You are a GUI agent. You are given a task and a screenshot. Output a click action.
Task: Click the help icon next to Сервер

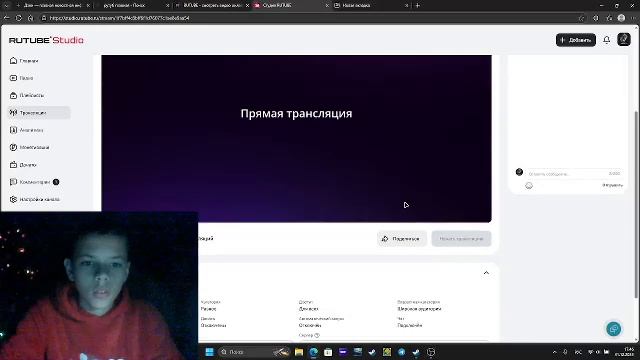coord(317,335)
